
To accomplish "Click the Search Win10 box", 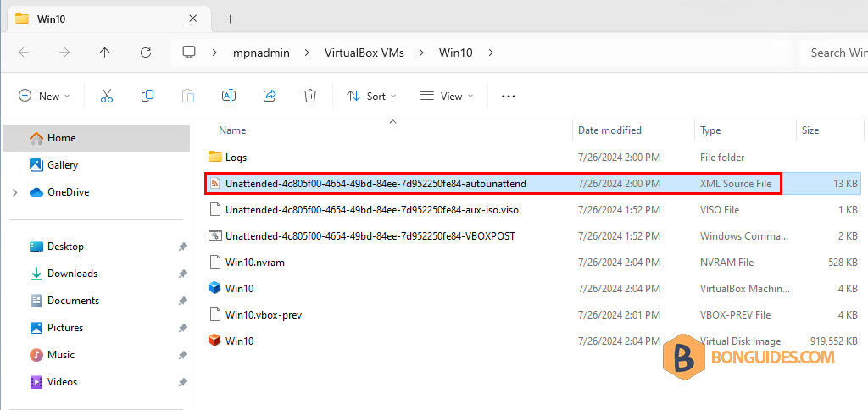I will [x=834, y=53].
